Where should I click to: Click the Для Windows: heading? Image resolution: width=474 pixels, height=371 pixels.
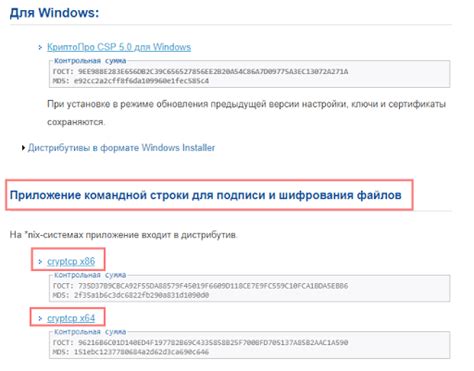[x=54, y=13]
